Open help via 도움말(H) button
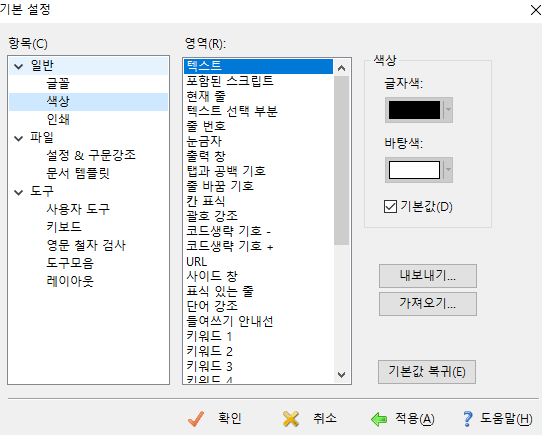 pyautogui.click(x=498, y=418)
